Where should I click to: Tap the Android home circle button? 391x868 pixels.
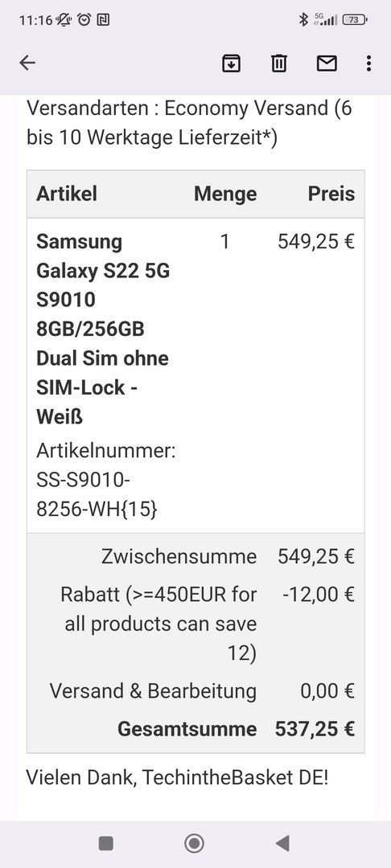point(195,843)
